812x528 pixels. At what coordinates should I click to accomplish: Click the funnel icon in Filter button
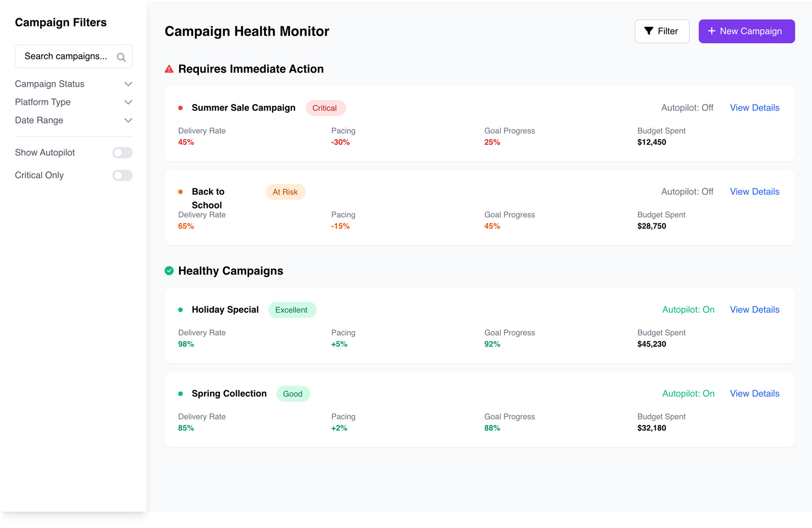(x=649, y=31)
